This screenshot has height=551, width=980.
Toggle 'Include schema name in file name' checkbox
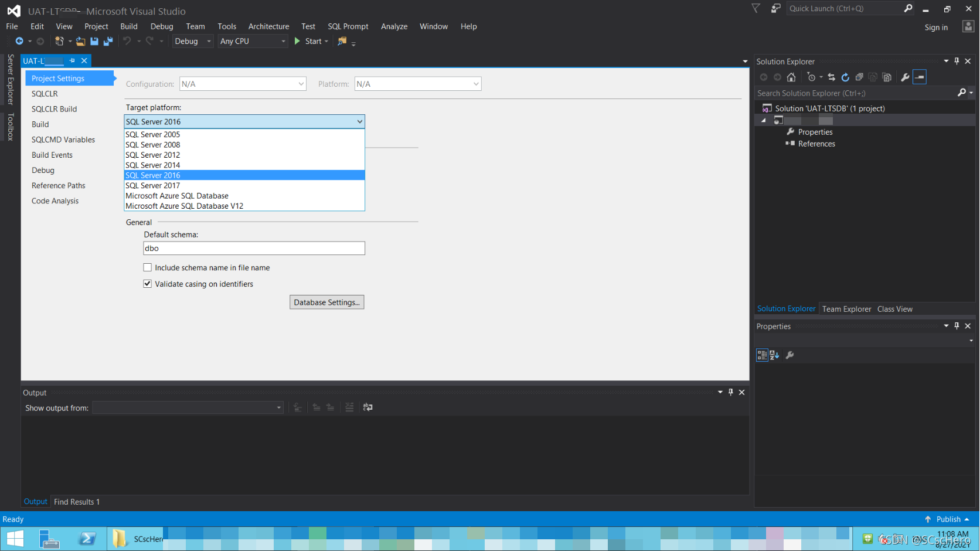point(148,267)
